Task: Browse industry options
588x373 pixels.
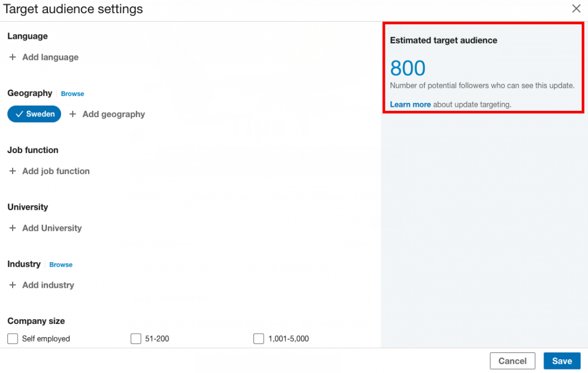Action: 61,264
